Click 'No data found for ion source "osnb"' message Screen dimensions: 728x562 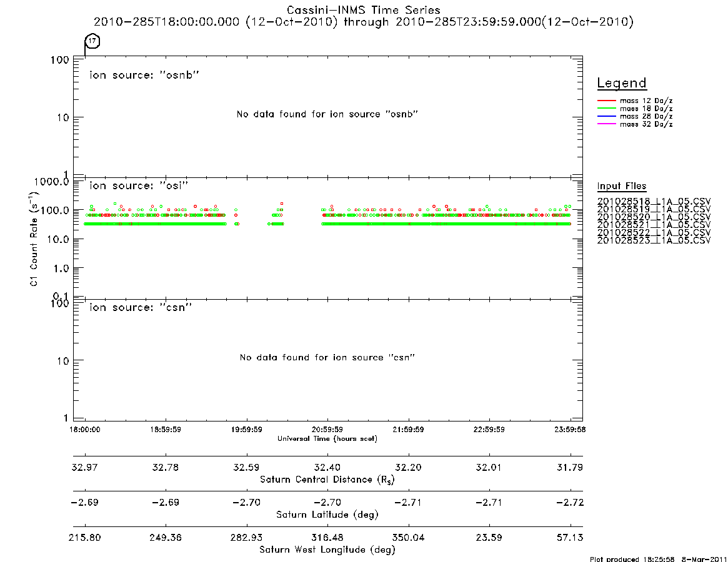[x=327, y=114]
